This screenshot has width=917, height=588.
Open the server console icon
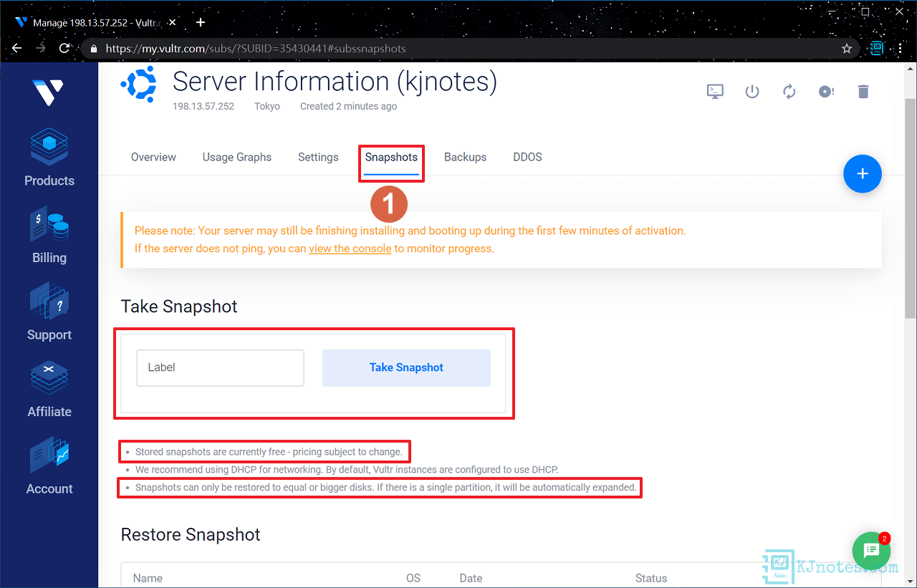point(715,92)
